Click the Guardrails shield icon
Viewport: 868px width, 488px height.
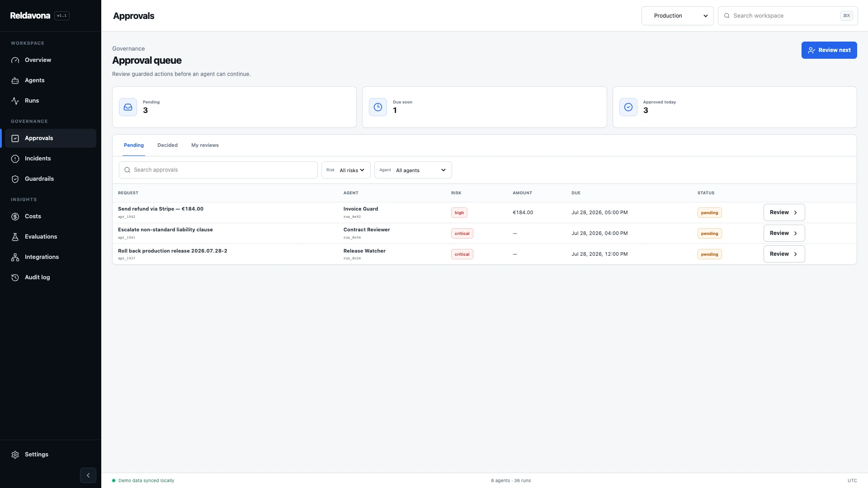coord(15,179)
